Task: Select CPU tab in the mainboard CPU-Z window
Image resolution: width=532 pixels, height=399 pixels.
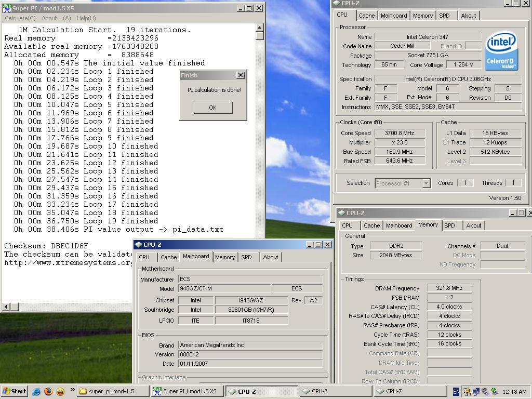Action: pos(144,257)
